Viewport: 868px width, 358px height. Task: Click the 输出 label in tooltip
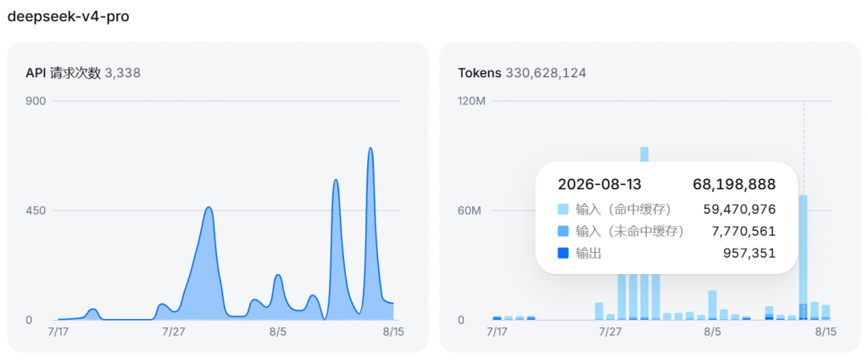click(588, 254)
